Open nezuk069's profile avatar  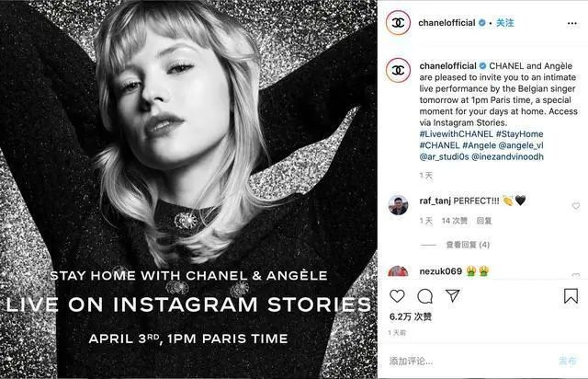[x=398, y=272]
